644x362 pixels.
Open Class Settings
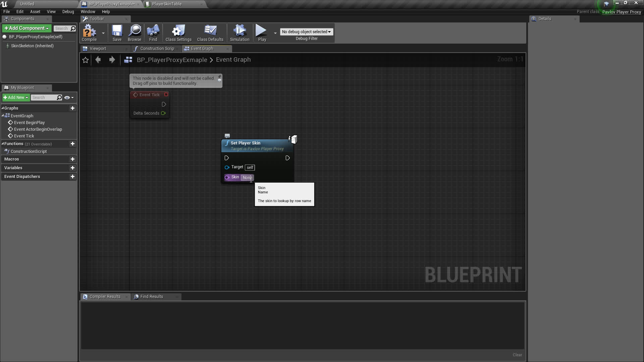coord(178,33)
